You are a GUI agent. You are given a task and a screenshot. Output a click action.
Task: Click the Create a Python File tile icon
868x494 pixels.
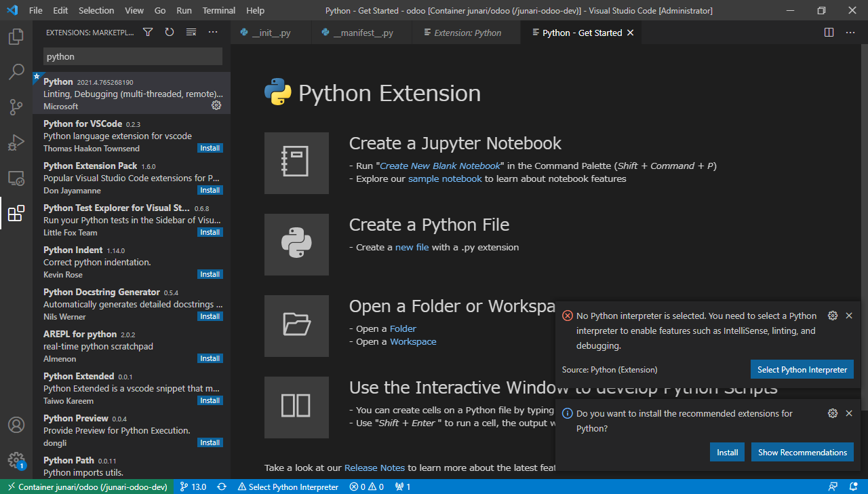point(296,244)
